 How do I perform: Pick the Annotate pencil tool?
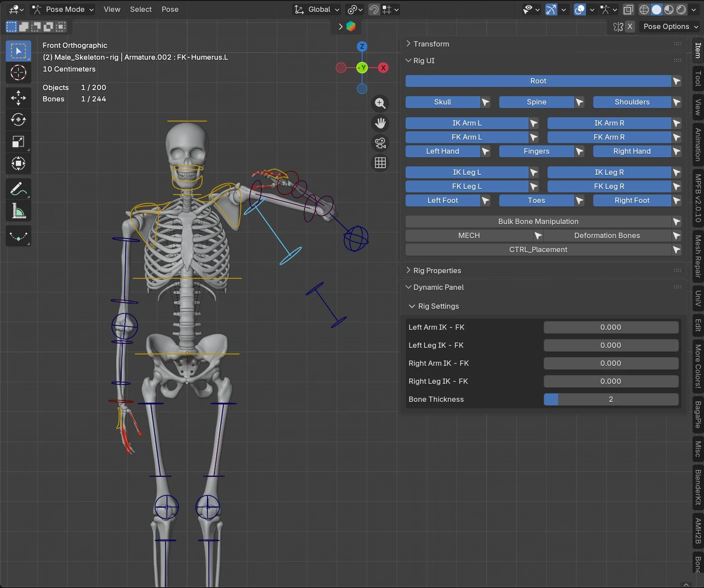coord(18,189)
